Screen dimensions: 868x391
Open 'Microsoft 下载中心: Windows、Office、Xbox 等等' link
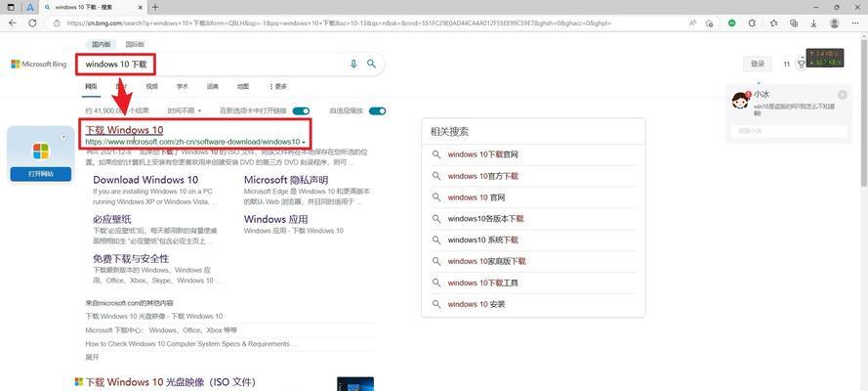(161, 330)
